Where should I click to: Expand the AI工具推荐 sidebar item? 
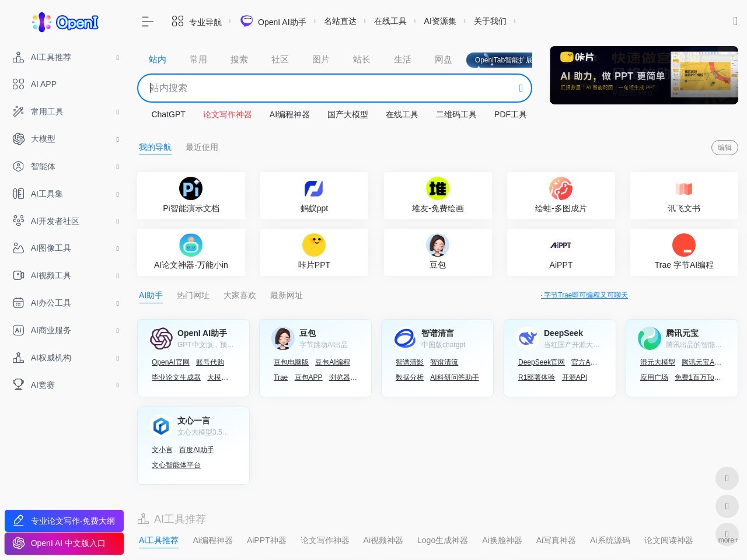click(x=64, y=57)
